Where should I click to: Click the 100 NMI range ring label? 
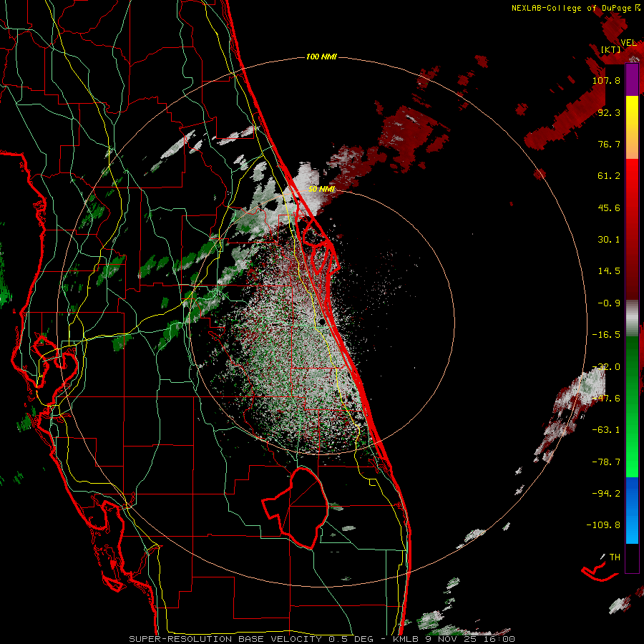pyautogui.click(x=321, y=57)
